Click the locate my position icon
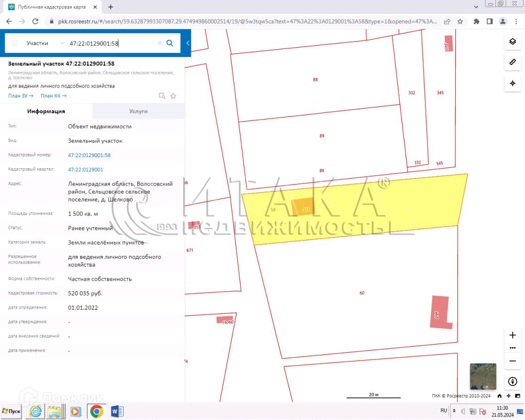This screenshot has height=420, width=525. coord(512,83)
